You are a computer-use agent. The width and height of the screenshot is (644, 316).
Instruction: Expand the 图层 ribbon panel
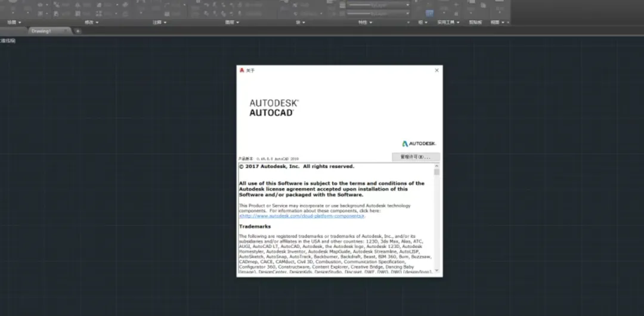coord(232,22)
